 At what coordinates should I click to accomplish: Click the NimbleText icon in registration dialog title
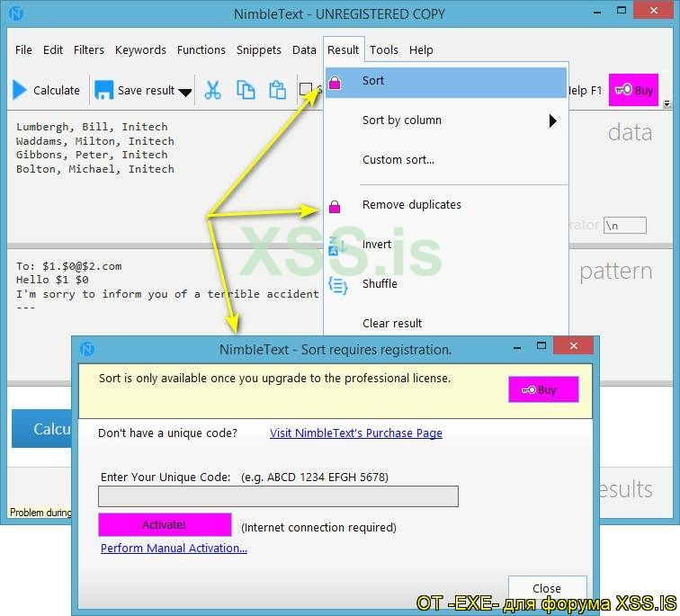(87, 349)
